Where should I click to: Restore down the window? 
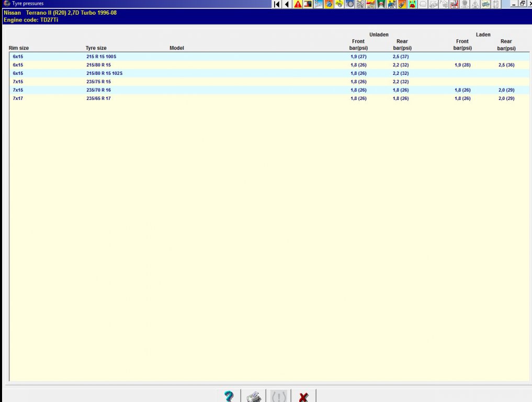point(522,4)
